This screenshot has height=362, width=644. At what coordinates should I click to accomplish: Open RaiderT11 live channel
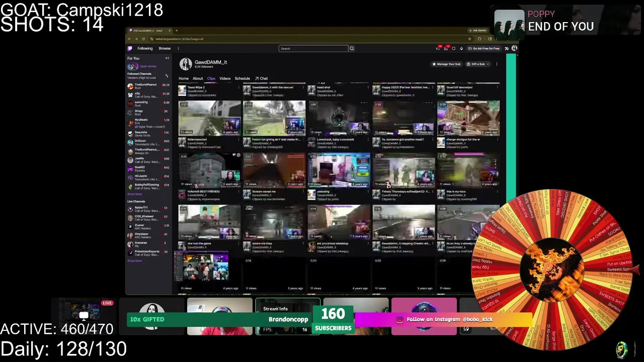pyautogui.click(x=149, y=209)
